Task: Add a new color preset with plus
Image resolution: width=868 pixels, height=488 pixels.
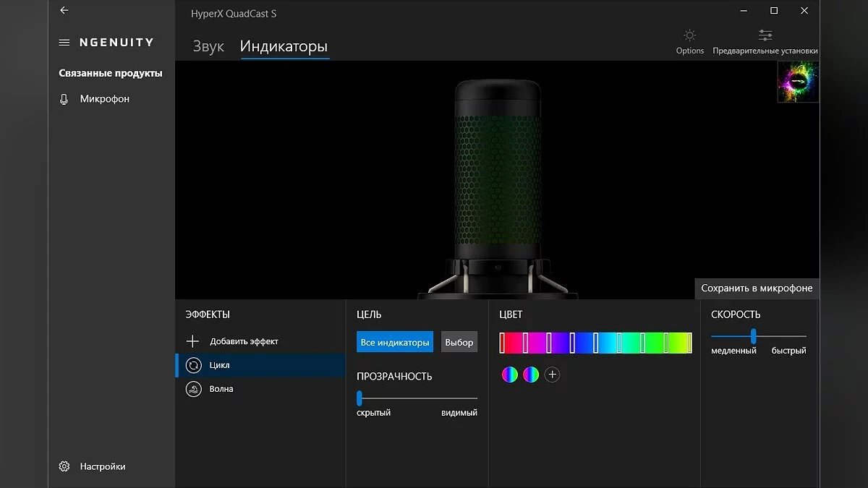Action: [552, 374]
